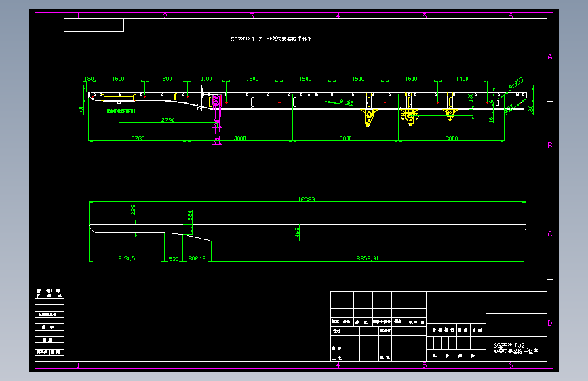Viewport: 588px width, 381px height.
Task: Click the 150 dimension at the beam's start
Action: [x=90, y=79]
